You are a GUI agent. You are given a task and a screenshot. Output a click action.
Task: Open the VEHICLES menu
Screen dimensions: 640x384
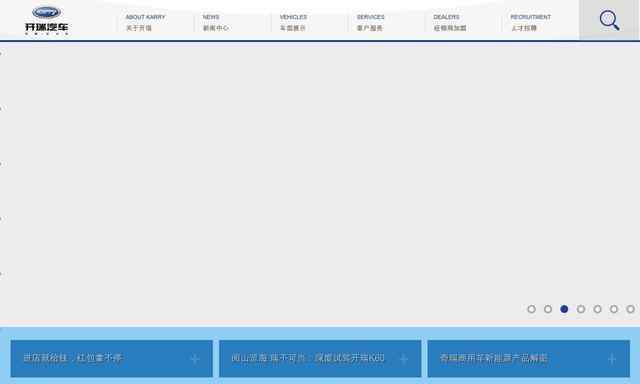293,22
